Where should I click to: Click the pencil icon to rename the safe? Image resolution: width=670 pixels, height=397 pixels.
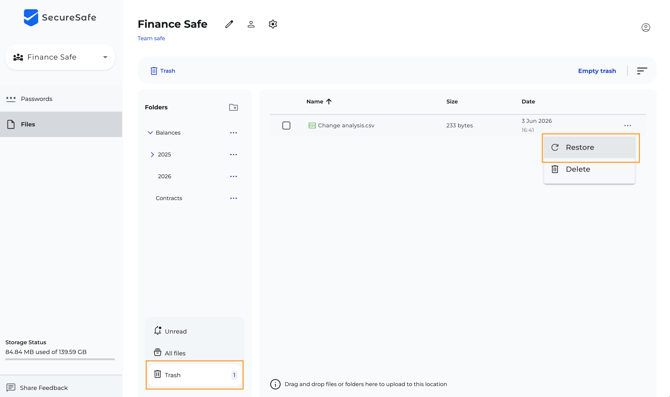tap(229, 24)
